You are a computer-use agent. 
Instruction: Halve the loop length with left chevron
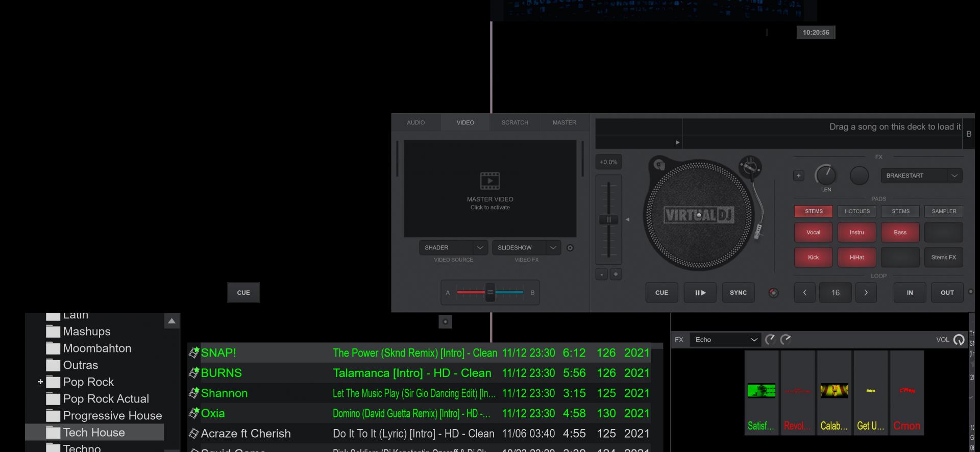pos(804,293)
